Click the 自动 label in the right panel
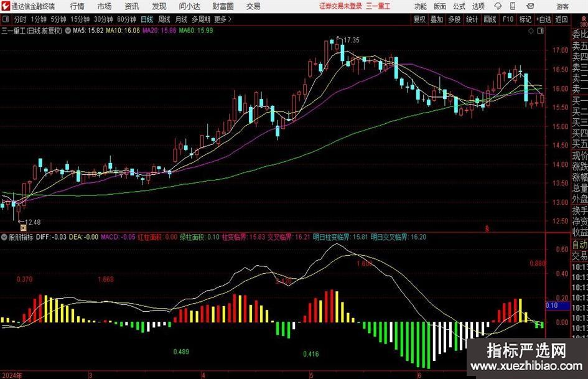The image size is (588, 379). (x=580, y=245)
